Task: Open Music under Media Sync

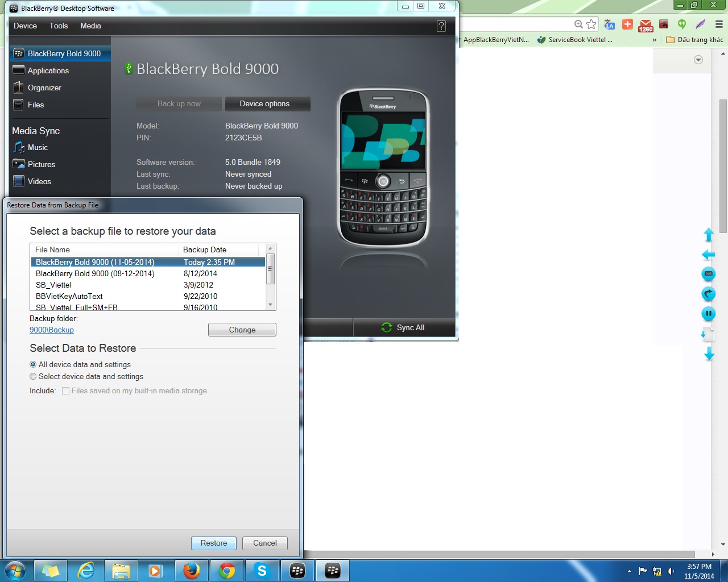Action: click(19, 148)
